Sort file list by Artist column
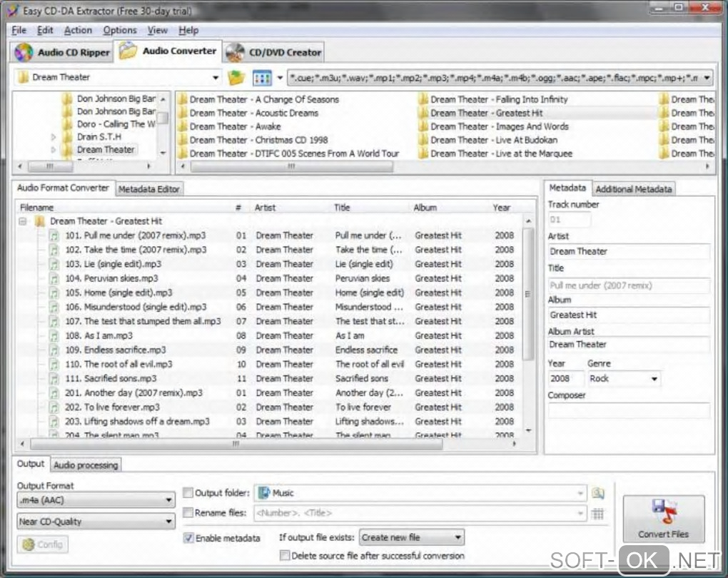This screenshot has height=578, width=728. tap(265, 208)
